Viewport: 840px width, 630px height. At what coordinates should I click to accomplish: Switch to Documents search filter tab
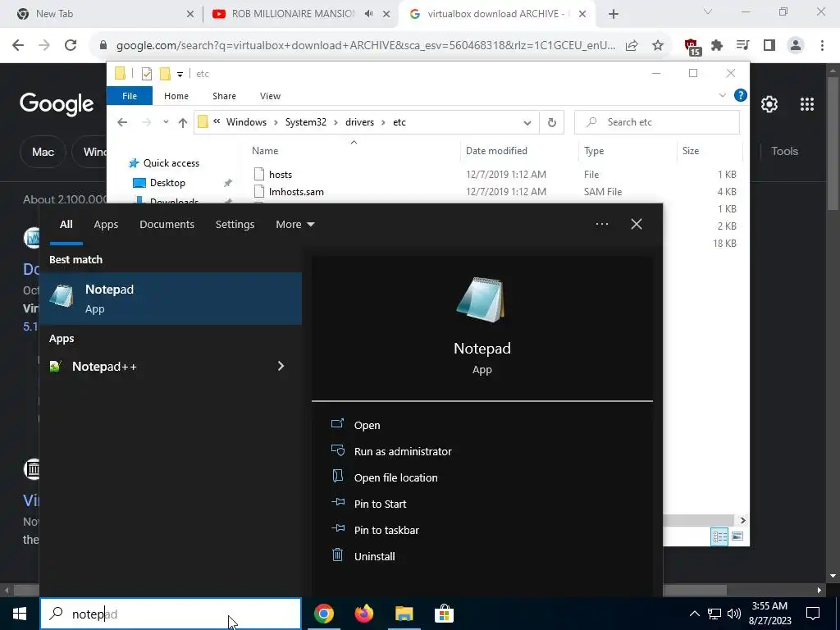click(167, 225)
